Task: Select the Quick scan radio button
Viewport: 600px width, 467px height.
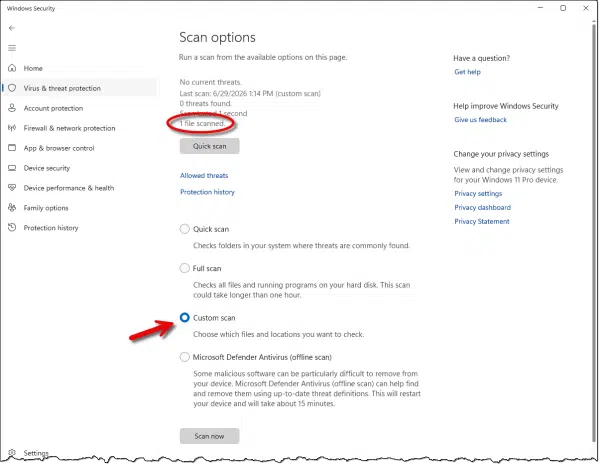Action: point(184,229)
